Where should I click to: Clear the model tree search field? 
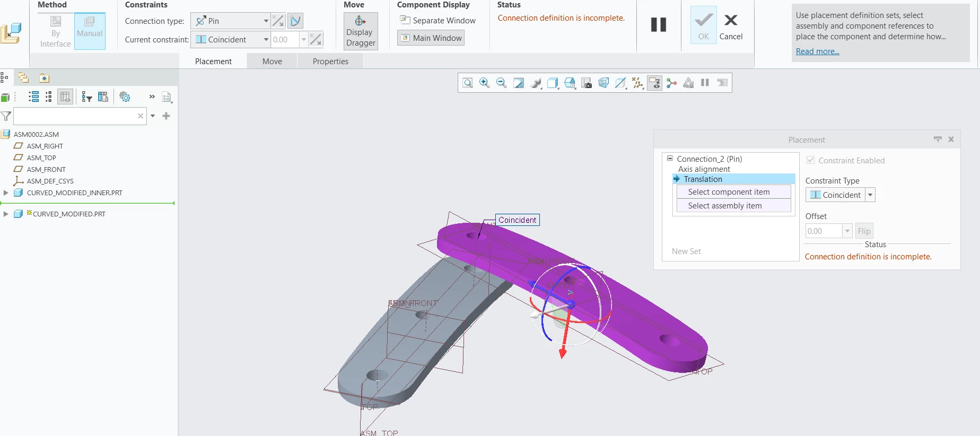tap(141, 116)
